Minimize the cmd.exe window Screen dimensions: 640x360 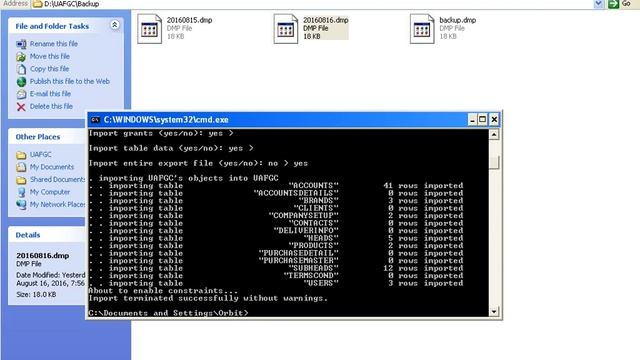point(472,120)
